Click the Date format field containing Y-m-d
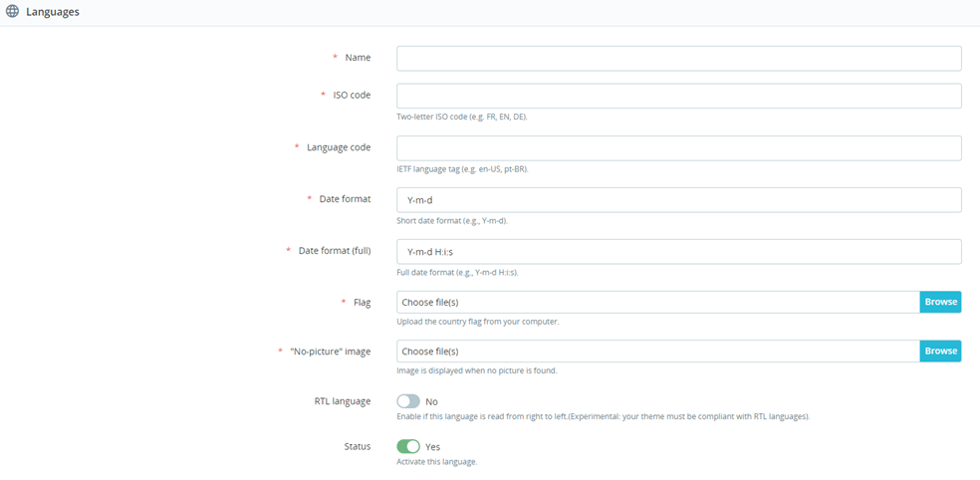Viewport: 980px width, 480px height. [679, 200]
